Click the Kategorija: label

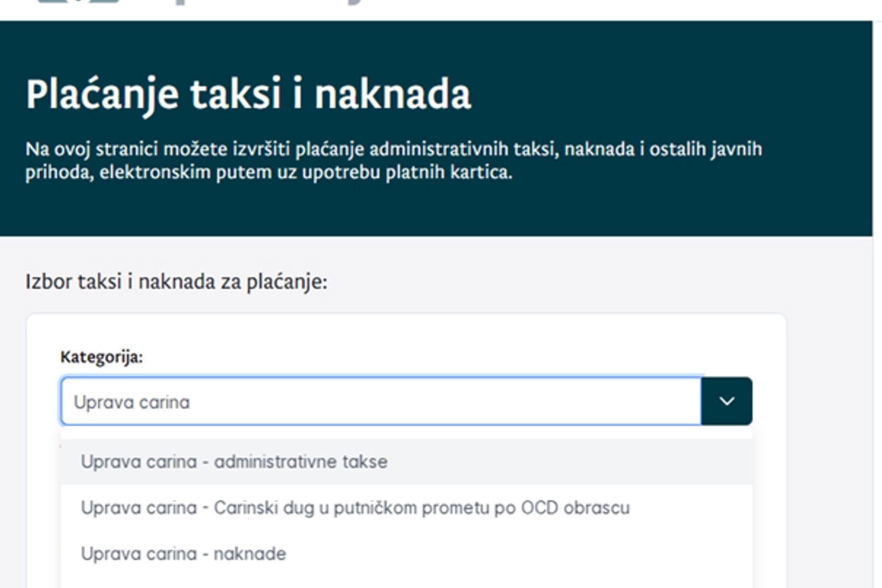102,357
